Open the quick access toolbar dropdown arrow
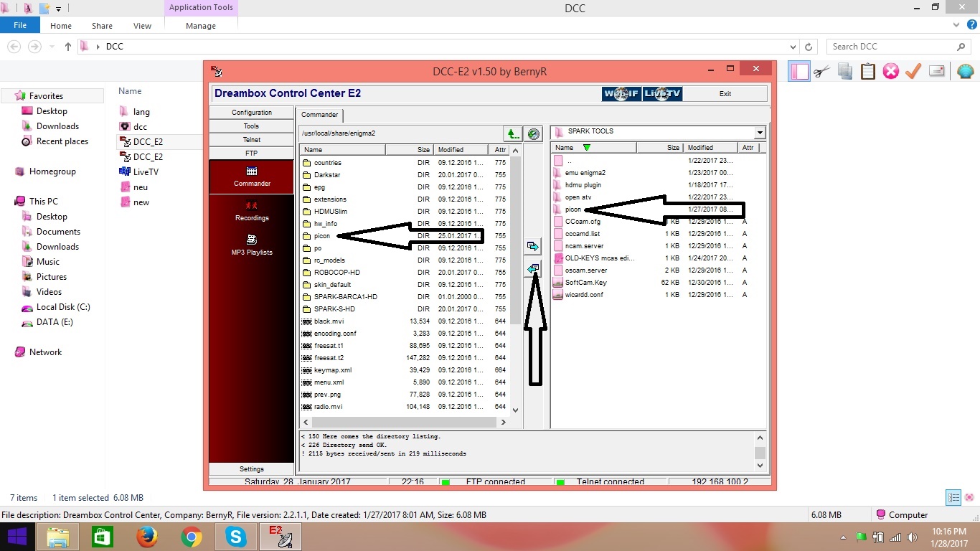This screenshot has height=551, width=980. click(58, 9)
